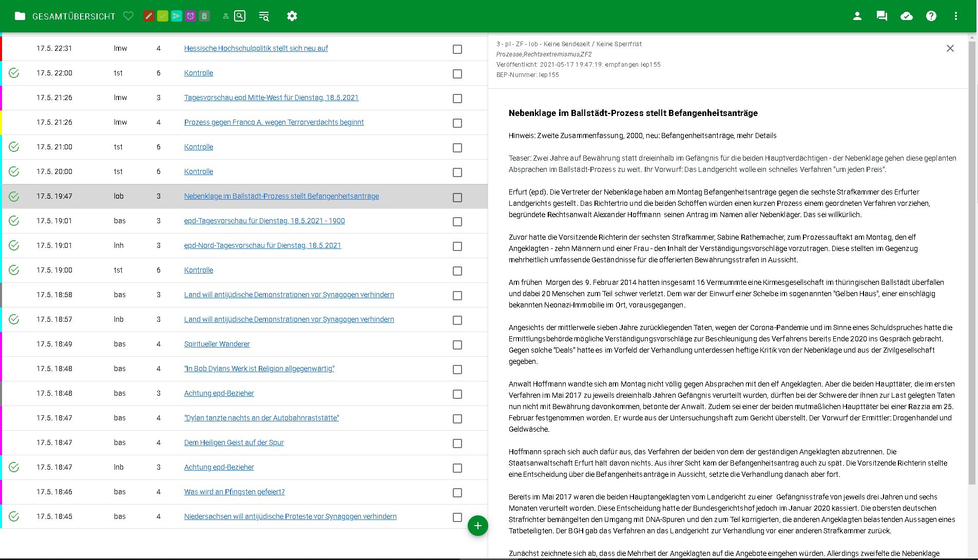This screenshot has width=978, height=560.
Task: Tick checkbox for Niedersachsen will antijüdische Proteste row
Action: coord(457,517)
